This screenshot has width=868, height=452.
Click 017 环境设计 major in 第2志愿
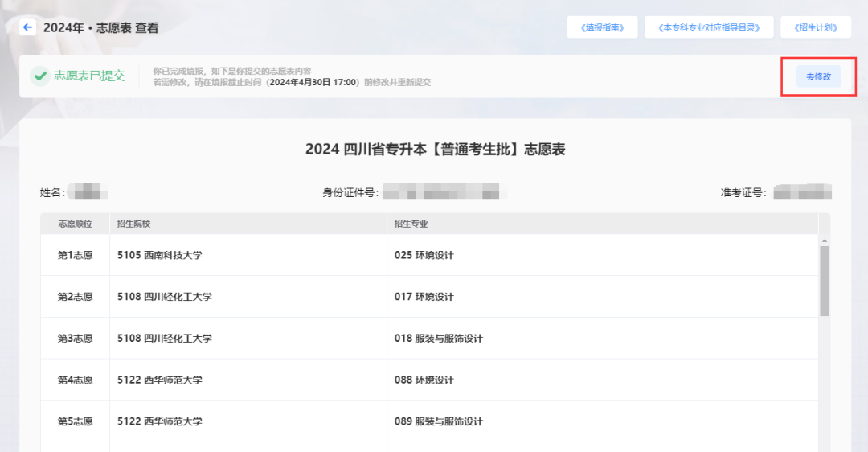point(424,297)
